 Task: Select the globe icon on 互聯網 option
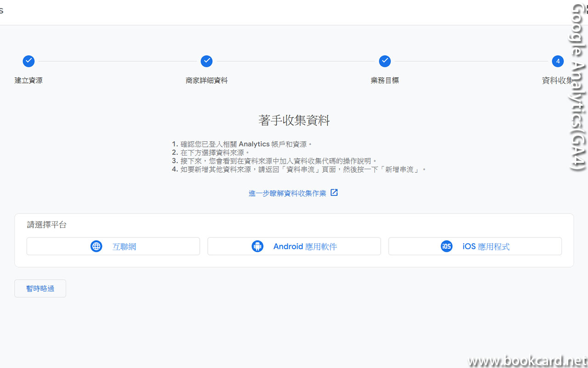(x=96, y=246)
